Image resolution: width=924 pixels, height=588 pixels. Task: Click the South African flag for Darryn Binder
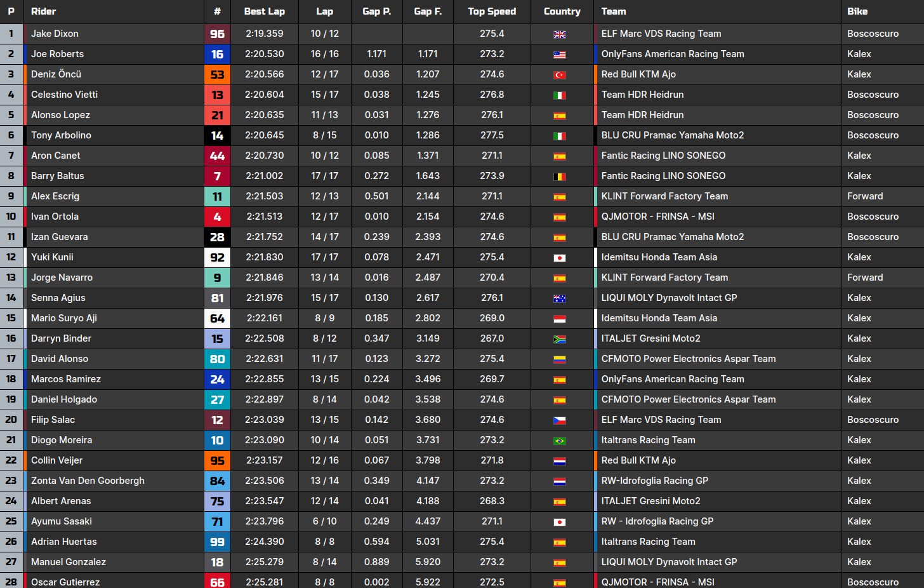pos(559,339)
